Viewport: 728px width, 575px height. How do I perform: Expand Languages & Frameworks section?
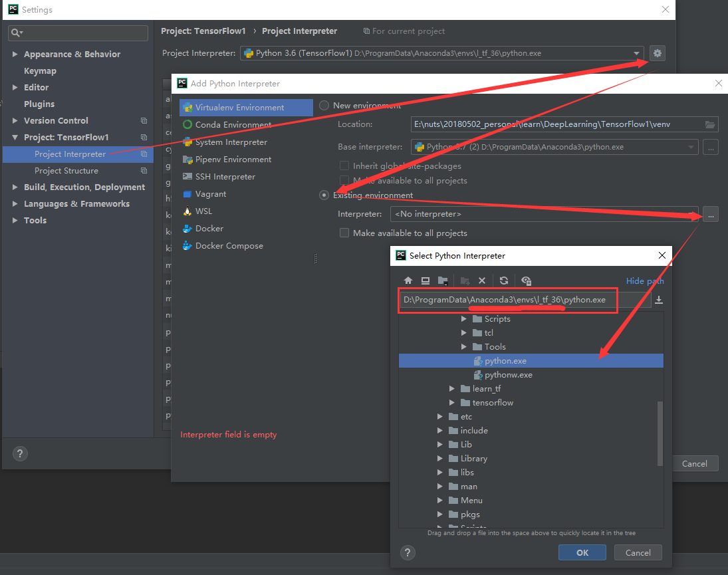pyautogui.click(x=15, y=203)
